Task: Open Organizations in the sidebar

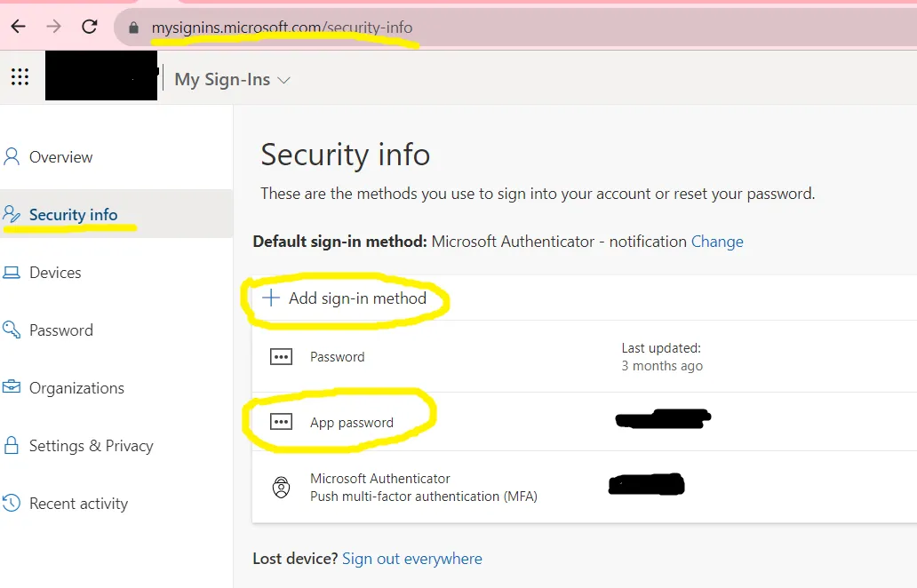Action: [x=76, y=388]
